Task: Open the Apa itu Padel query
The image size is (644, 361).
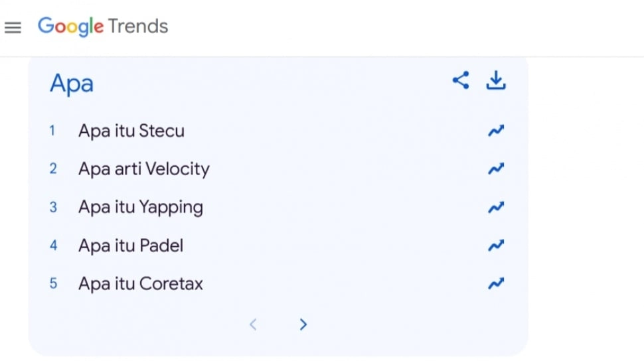Action: click(131, 246)
